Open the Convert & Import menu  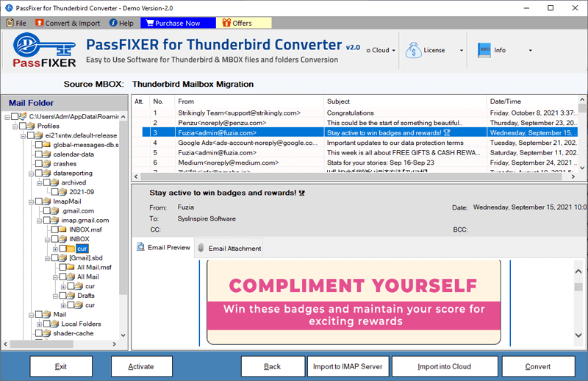point(68,23)
